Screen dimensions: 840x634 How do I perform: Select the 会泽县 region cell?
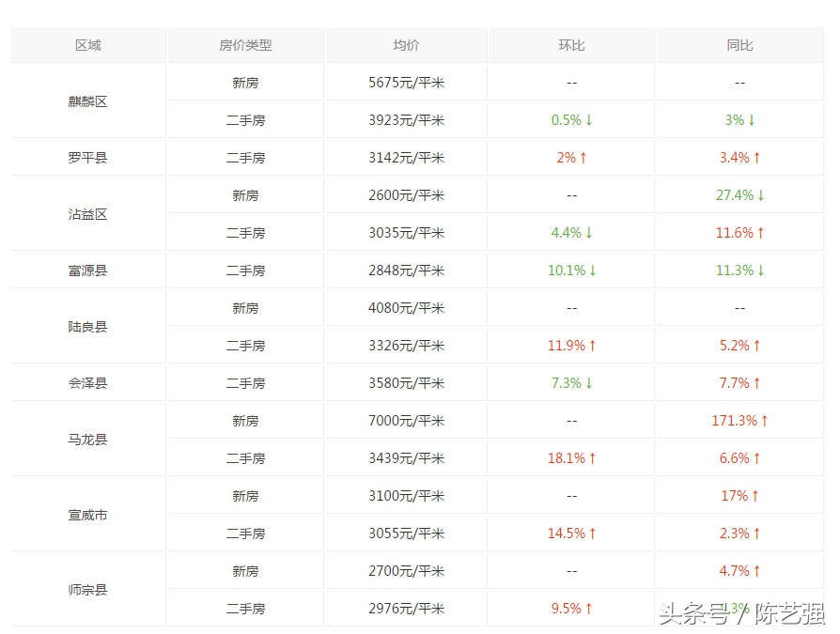pyautogui.click(x=88, y=383)
